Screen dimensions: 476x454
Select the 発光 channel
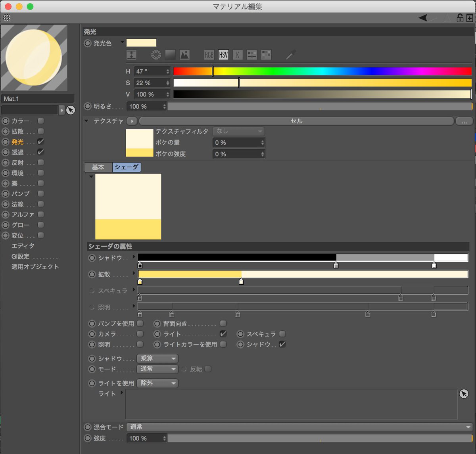[17, 142]
